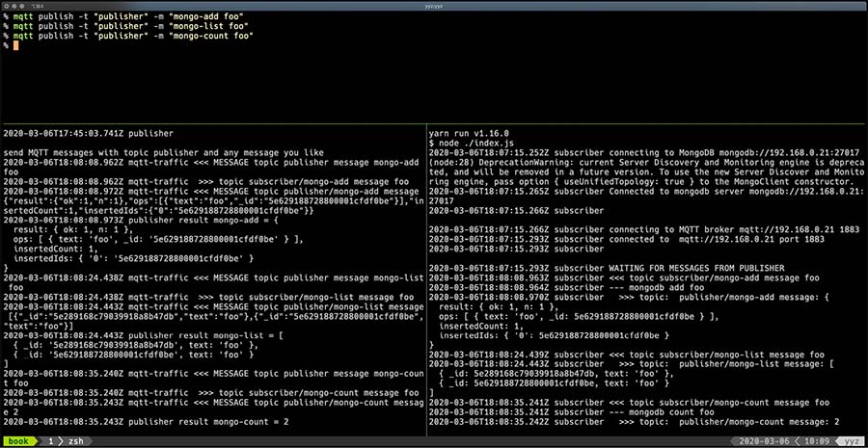The height and width of the screenshot is (448, 868).
Task: Click the "yyz:yyz" window title
Action: pos(433,5)
